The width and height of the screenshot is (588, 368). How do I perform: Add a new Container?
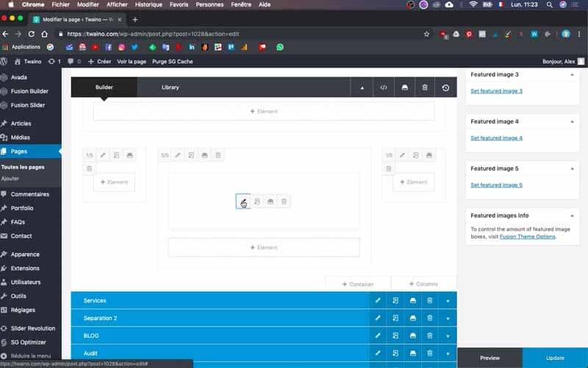tap(358, 284)
